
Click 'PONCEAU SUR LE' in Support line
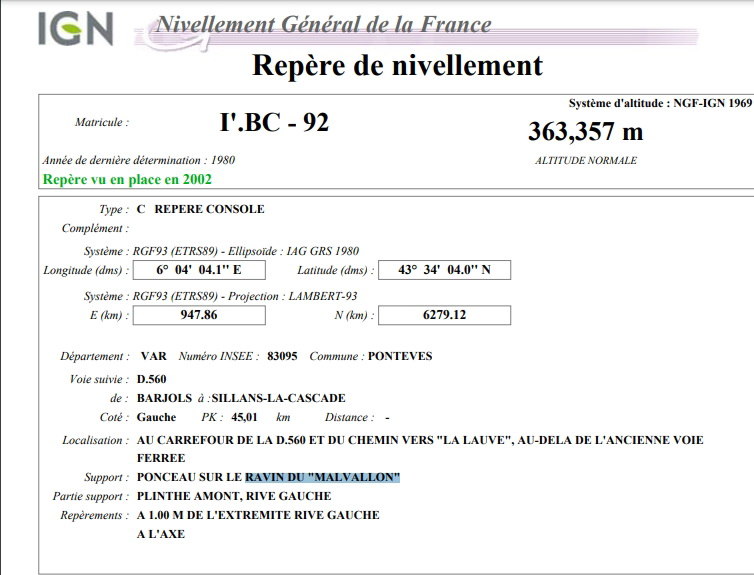pyautogui.click(x=189, y=477)
